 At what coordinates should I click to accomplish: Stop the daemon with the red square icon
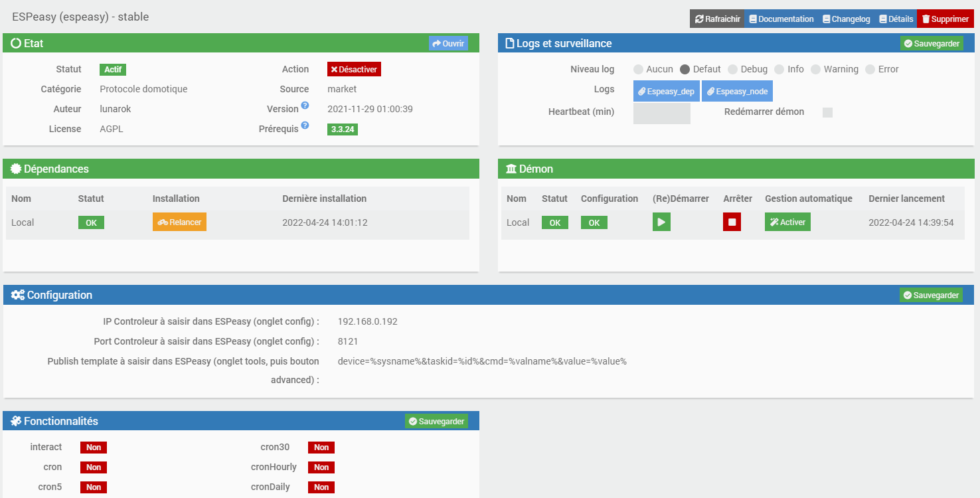coord(732,222)
